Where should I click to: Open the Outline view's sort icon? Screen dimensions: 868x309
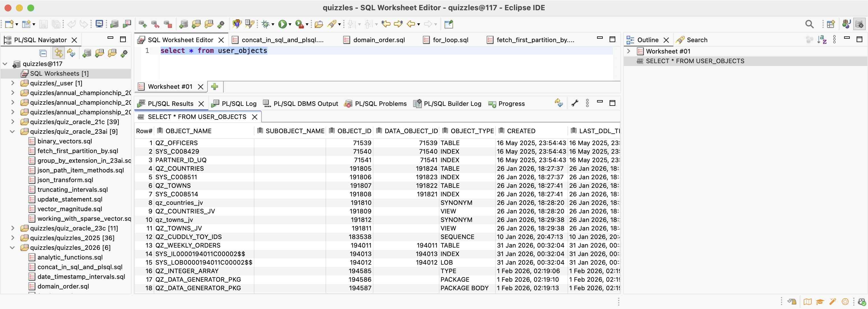click(822, 40)
